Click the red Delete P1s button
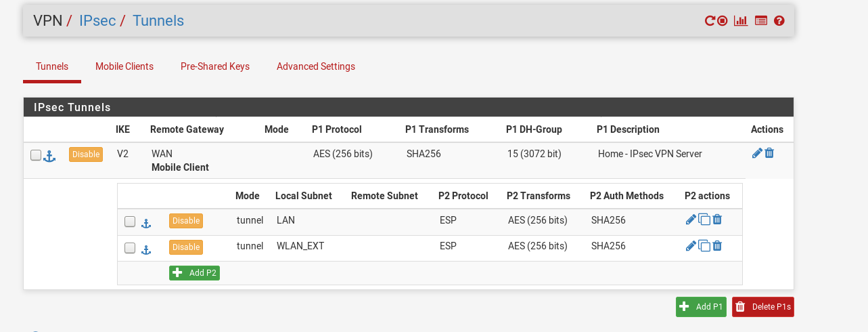This screenshot has height=332, width=868. pyautogui.click(x=763, y=307)
